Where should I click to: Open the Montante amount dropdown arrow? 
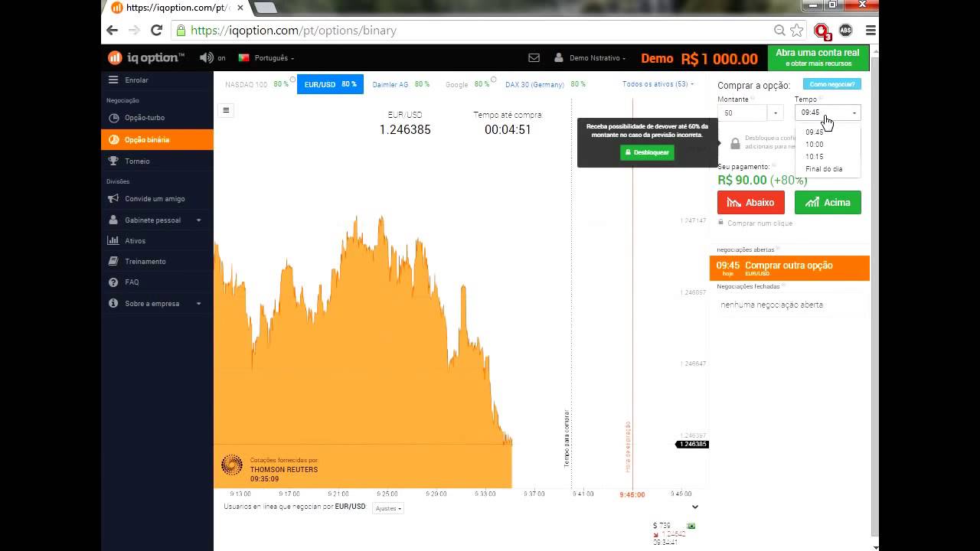point(776,112)
